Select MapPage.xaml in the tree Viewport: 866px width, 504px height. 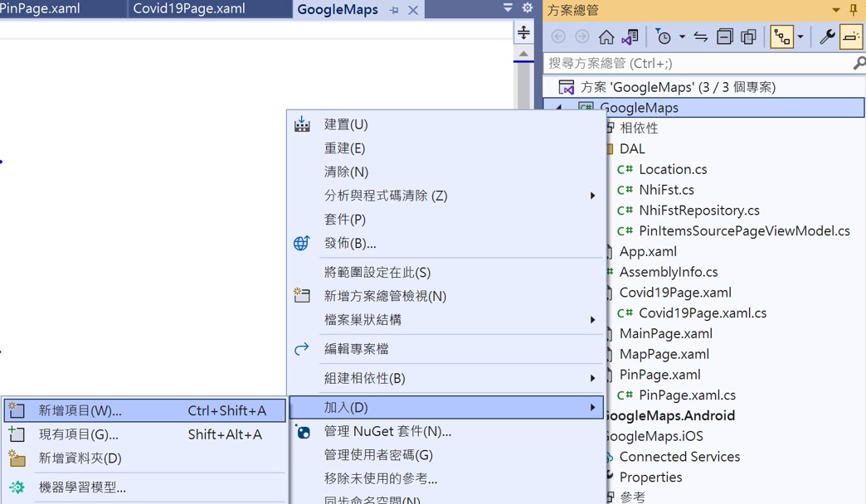pos(664,354)
